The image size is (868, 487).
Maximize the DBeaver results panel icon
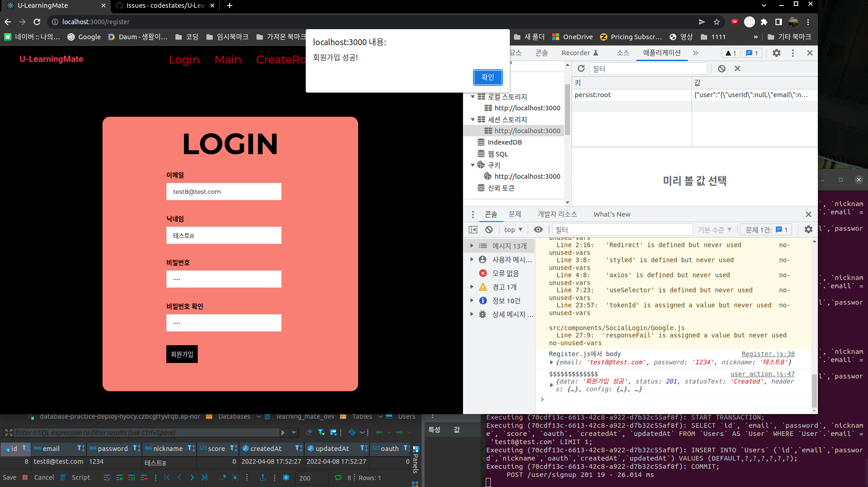click(x=9, y=432)
